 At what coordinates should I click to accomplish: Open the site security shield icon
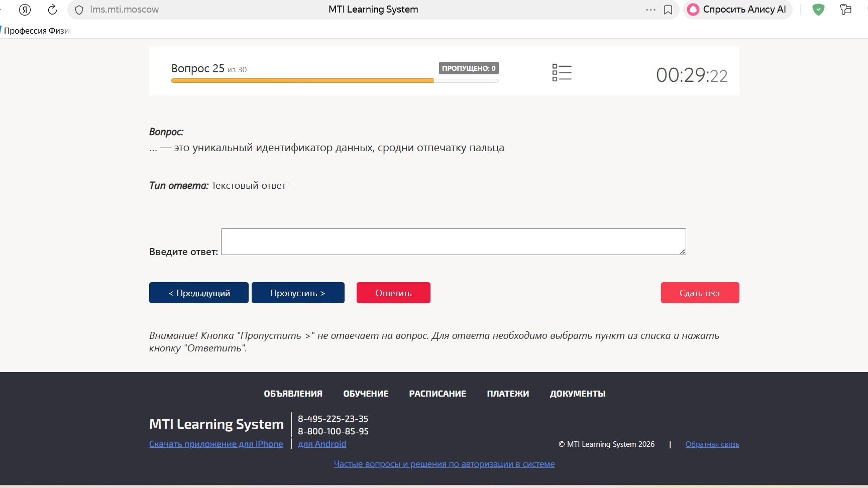(x=79, y=10)
